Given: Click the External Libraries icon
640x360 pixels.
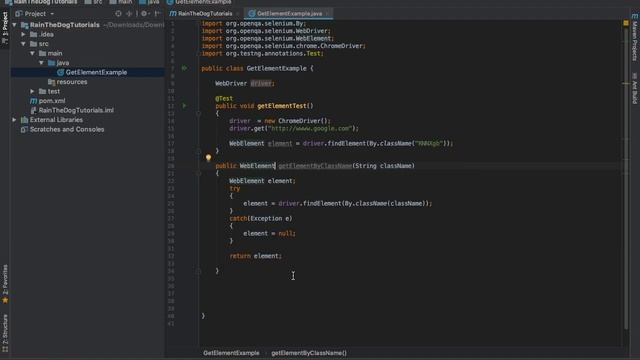Looking at the screenshot, I should coord(24,120).
